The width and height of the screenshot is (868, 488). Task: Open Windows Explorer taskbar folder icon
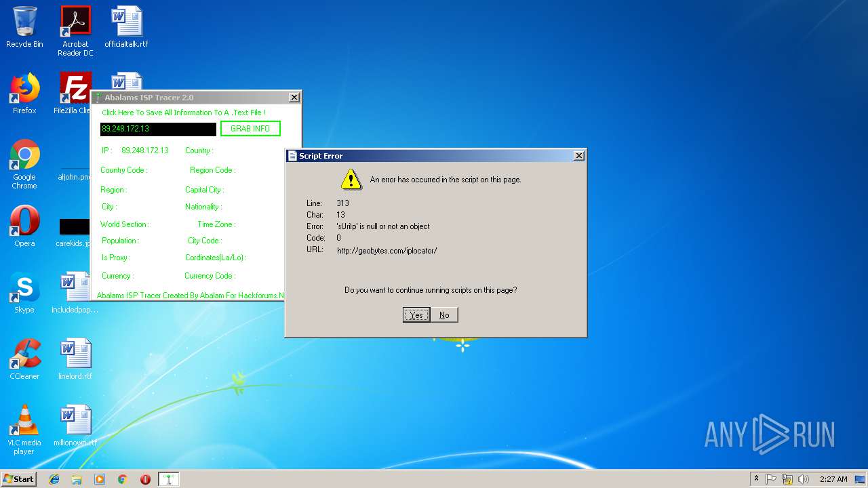click(x=77, y=479)
